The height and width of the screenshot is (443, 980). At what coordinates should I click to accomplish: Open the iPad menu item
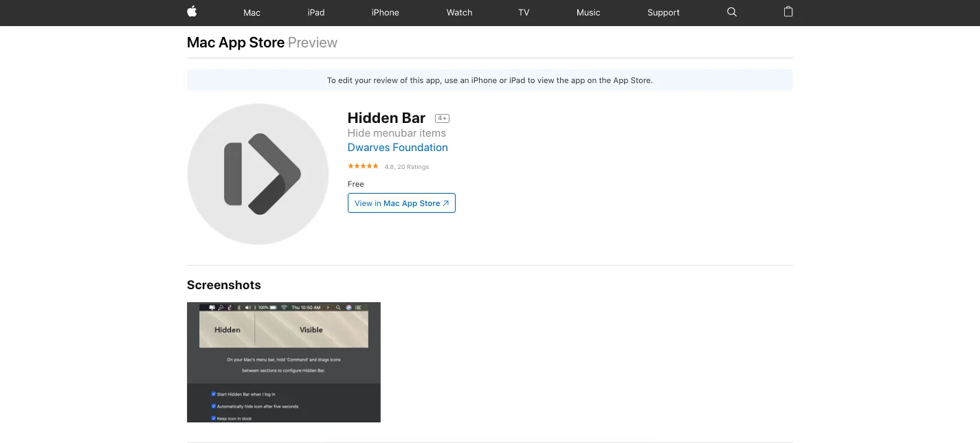pos(316,12)
